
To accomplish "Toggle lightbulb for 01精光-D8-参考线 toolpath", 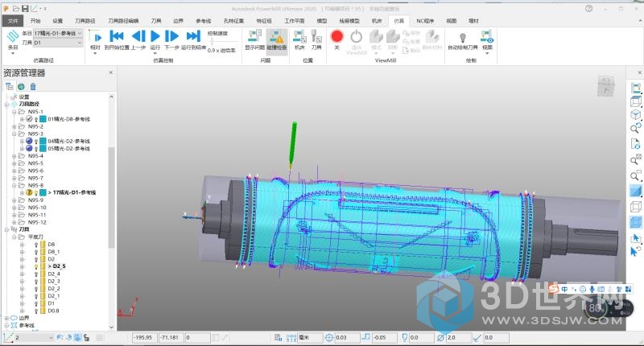I will click(36, 119).
